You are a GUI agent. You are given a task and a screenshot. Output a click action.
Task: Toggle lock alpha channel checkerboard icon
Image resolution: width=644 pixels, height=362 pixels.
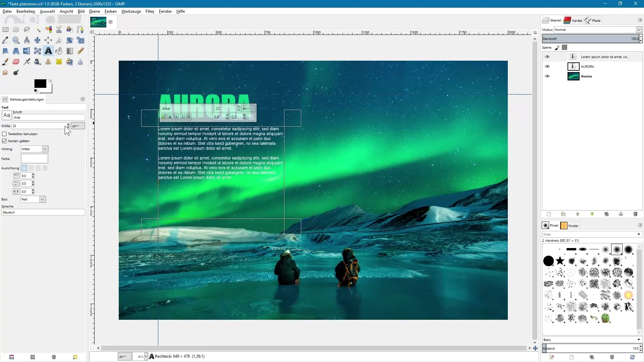(x=565, y=48)
